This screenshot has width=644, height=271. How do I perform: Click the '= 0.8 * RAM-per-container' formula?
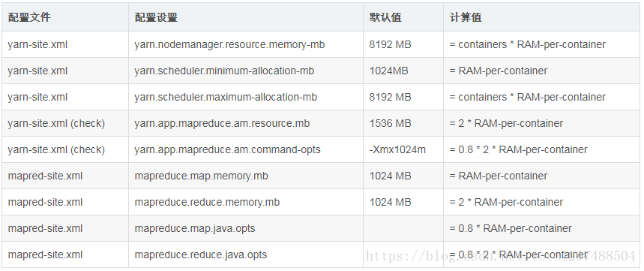[x=511, y=229]
